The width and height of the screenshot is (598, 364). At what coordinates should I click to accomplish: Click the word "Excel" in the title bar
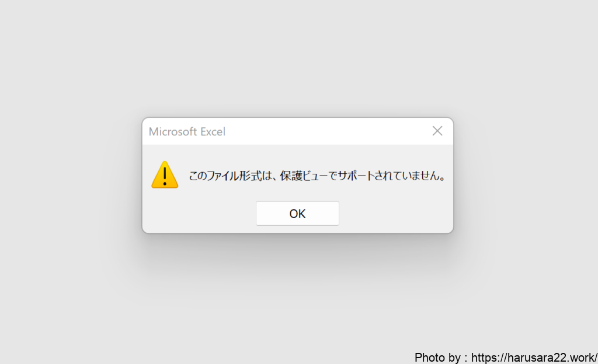point(213,132)
